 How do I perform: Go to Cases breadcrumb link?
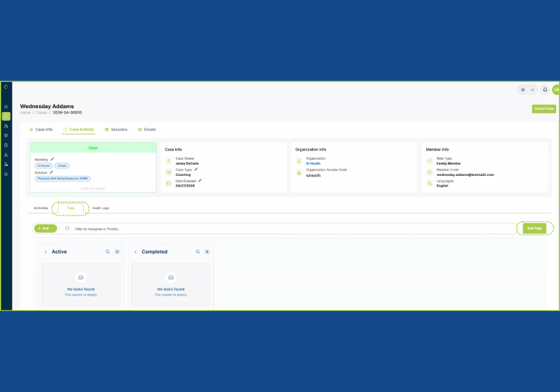point(41,113)
